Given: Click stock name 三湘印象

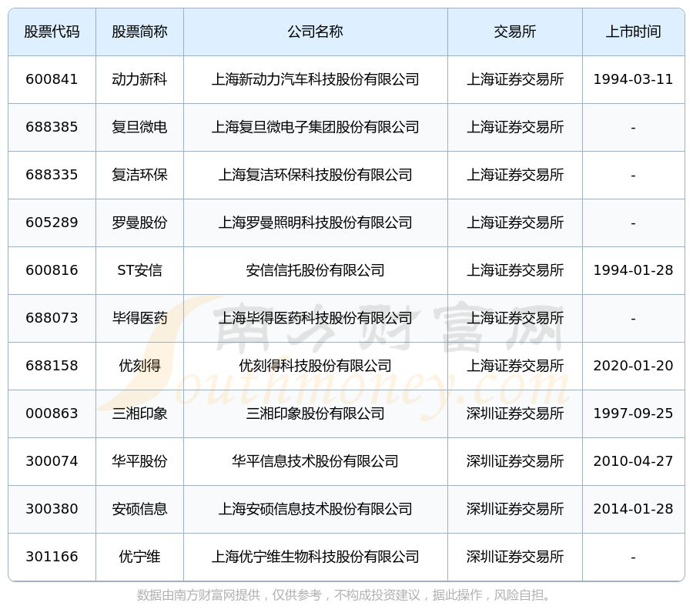Looking at the screenshot, I should pyautogui.click(x=139, y=413).
